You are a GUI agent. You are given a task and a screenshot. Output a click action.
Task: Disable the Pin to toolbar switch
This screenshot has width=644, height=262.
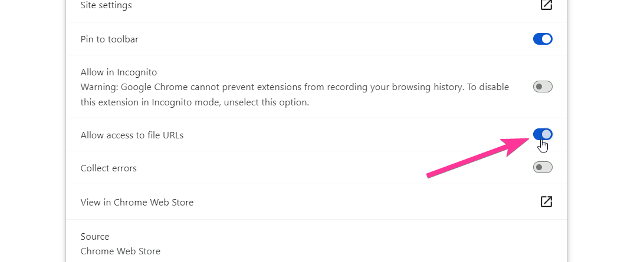(x=543, y=39)
